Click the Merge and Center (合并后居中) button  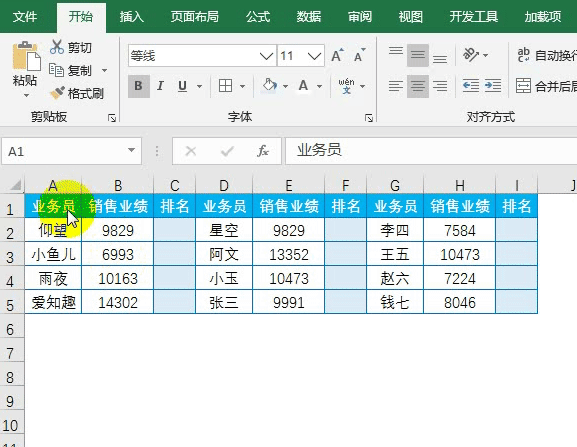pyautogui.click(x=545, y=86)
